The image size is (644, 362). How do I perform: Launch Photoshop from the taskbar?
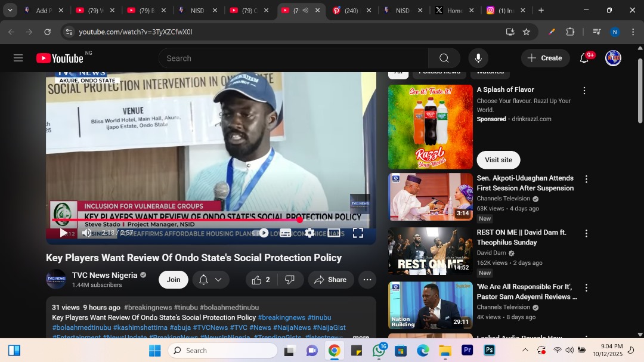click(x=489, y=350)
